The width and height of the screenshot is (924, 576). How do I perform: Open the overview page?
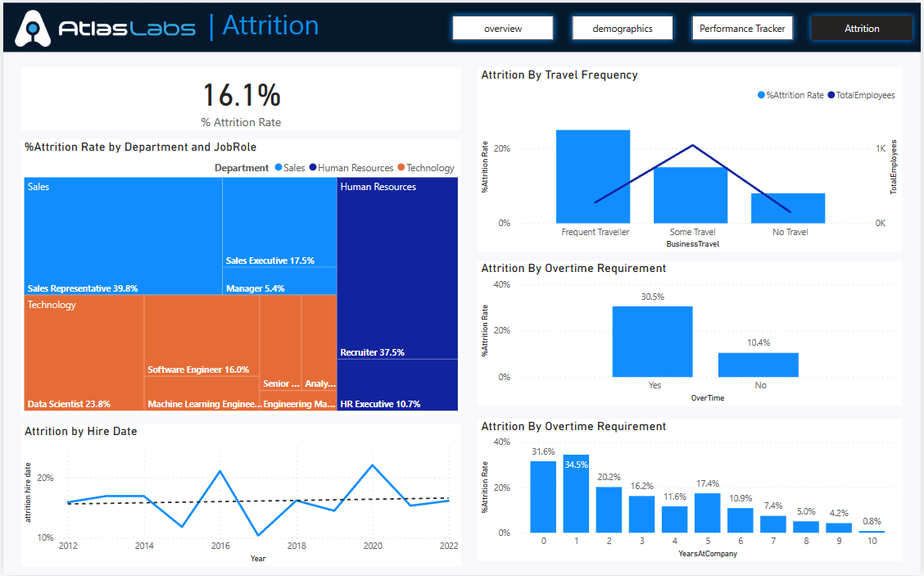tap(503, 29)
